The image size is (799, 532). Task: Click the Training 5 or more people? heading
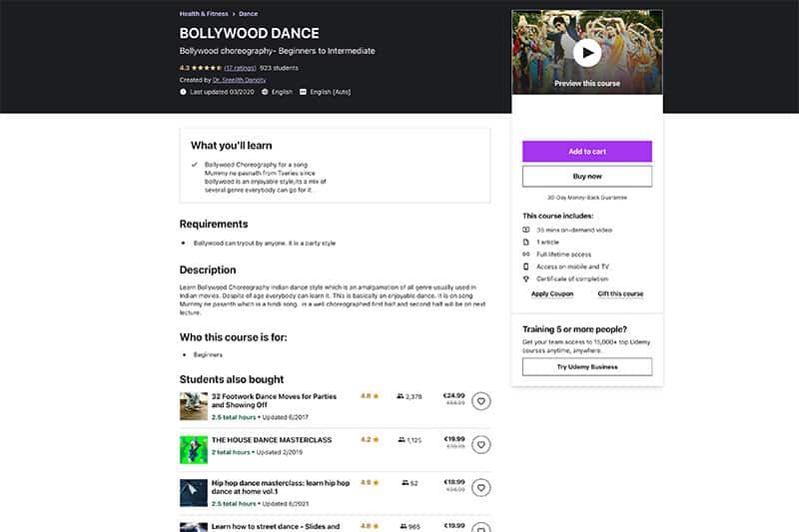pyautogui.click(x=574, y=329)
